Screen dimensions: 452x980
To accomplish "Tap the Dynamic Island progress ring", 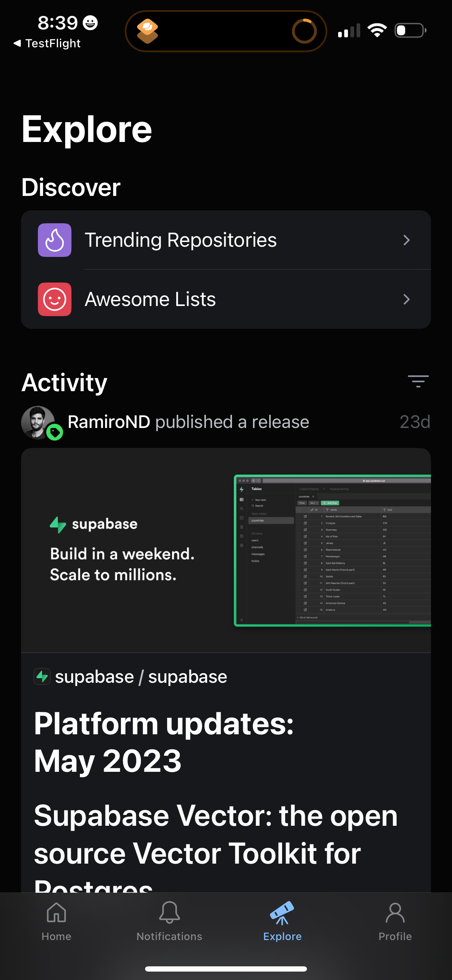I will [x=304, y=31].
